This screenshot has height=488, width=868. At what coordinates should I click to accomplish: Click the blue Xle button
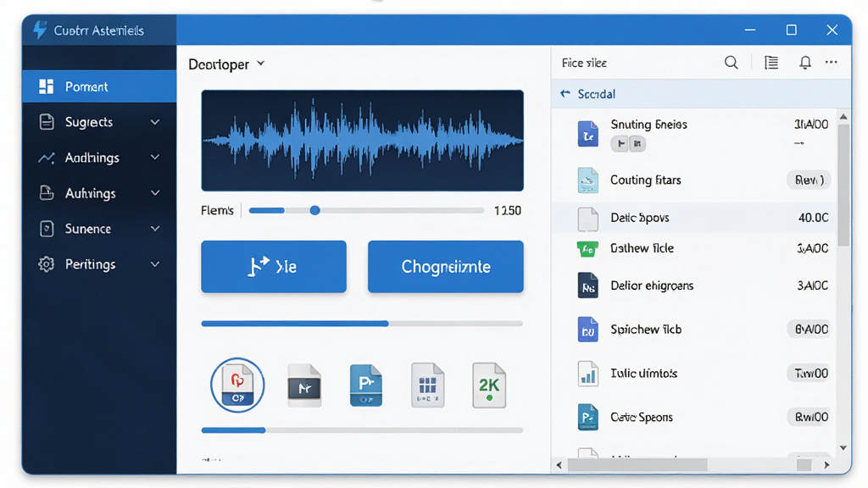[274, 267]
